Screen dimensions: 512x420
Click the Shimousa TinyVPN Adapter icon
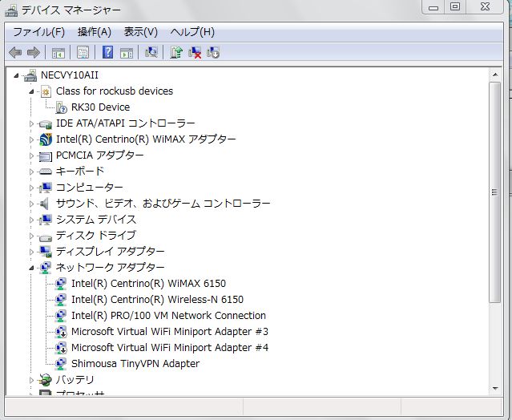pos(61,364)
